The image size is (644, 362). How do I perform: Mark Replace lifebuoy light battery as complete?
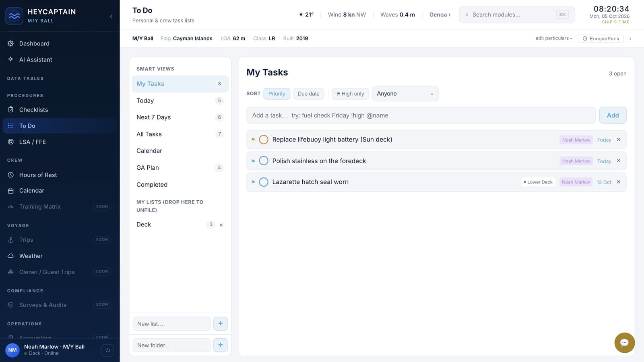click(x=264, y=140)
